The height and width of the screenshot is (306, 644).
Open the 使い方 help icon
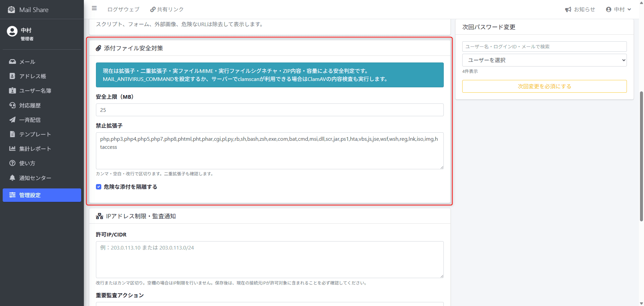point(12,163)
